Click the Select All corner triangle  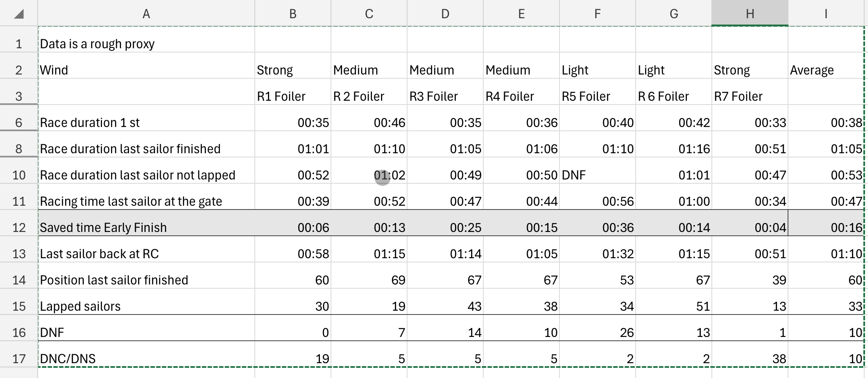pyautogui.click(x=19, y=14)
